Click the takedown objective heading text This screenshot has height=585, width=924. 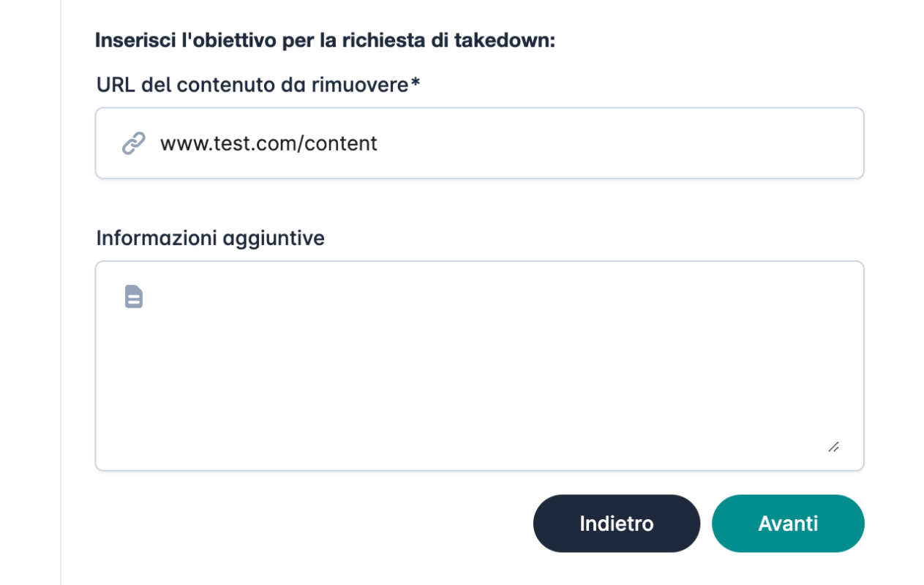point(325,40)
